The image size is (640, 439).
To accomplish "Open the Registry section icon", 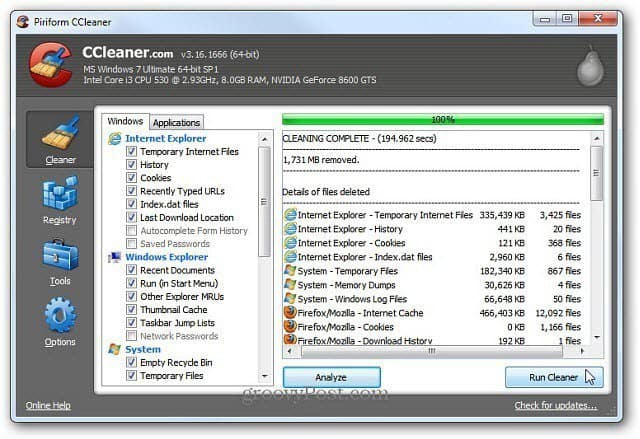I will coord(60,193).
